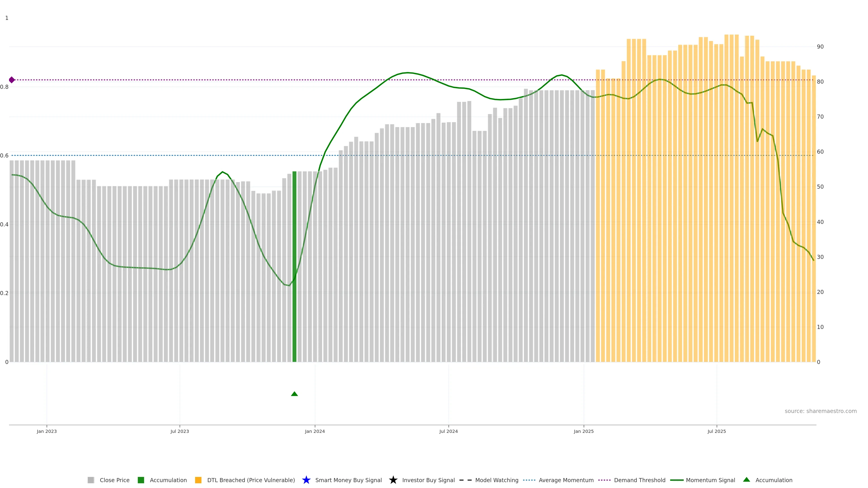
Task: Click the purple Demand Threshold legend line
Action: point(604,480)
